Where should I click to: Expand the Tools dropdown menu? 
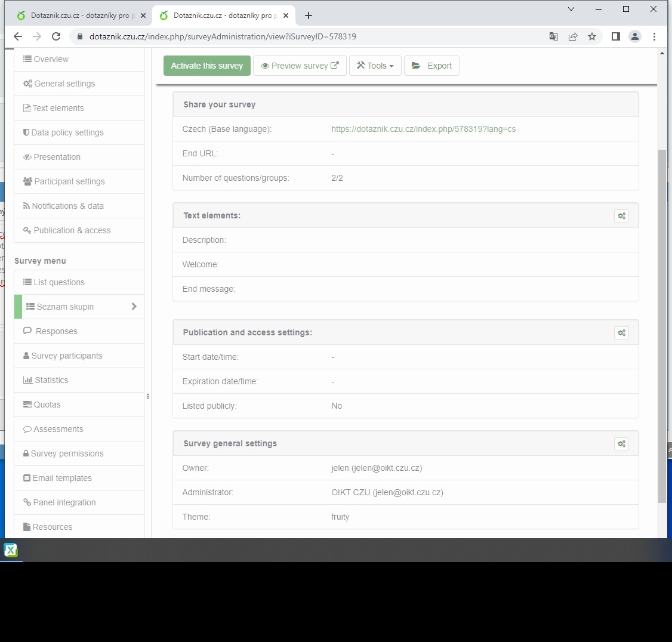[375, 66]
